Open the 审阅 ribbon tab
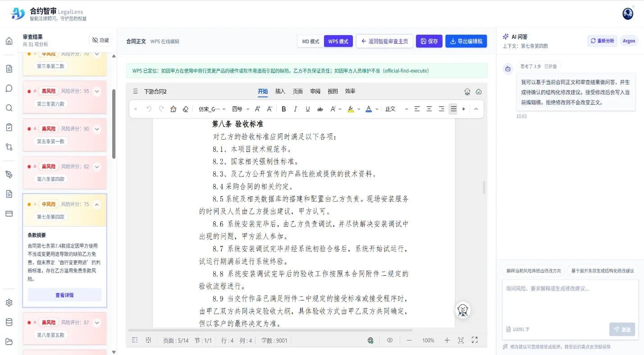Viewport: 644px width, 355px height. tap(315, 91)
